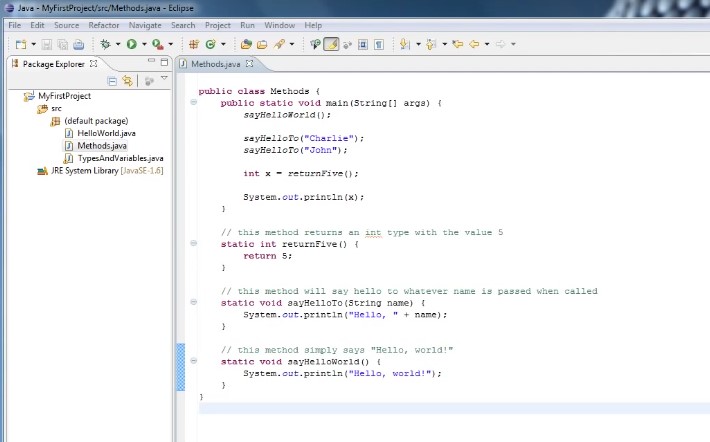The width and height of the screenshot is (710, 442).
Task: Click the Open Type icon
Action: [x=246, y=44]
